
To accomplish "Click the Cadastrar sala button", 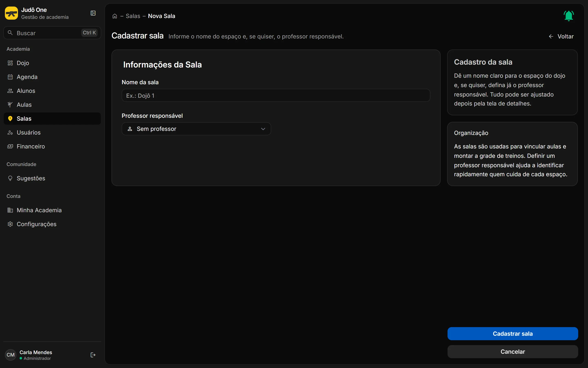I will pos(513,333).
